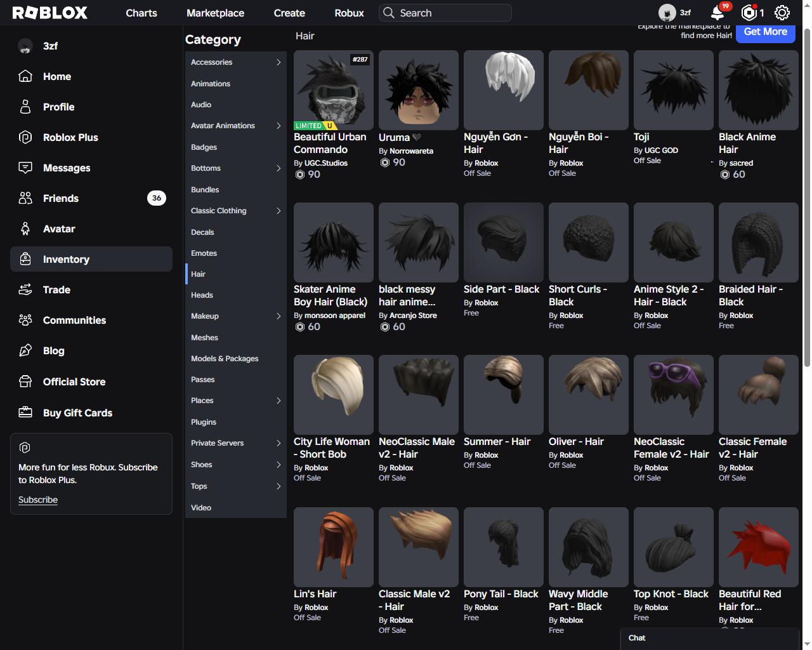Click the 3zf avatar in top bar
This screenshot has height=650, width=812.
tap(667, 13)
